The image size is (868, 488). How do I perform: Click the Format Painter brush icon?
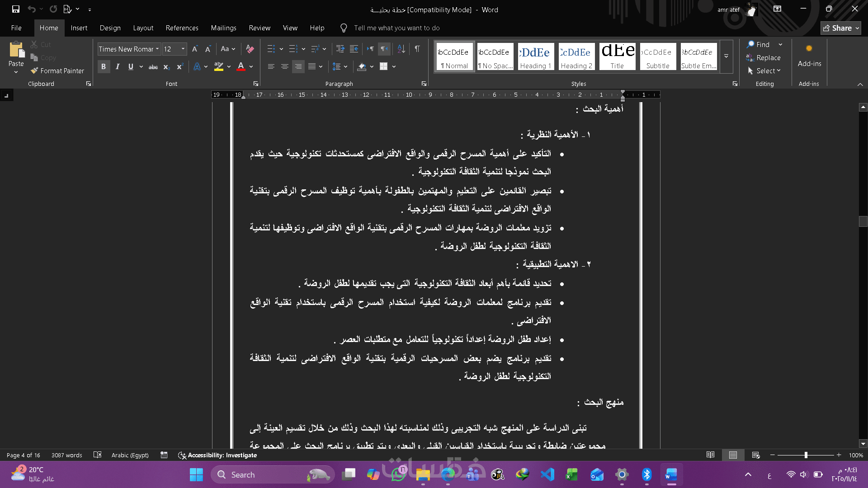pyautogui.click(x=34, y=70)
